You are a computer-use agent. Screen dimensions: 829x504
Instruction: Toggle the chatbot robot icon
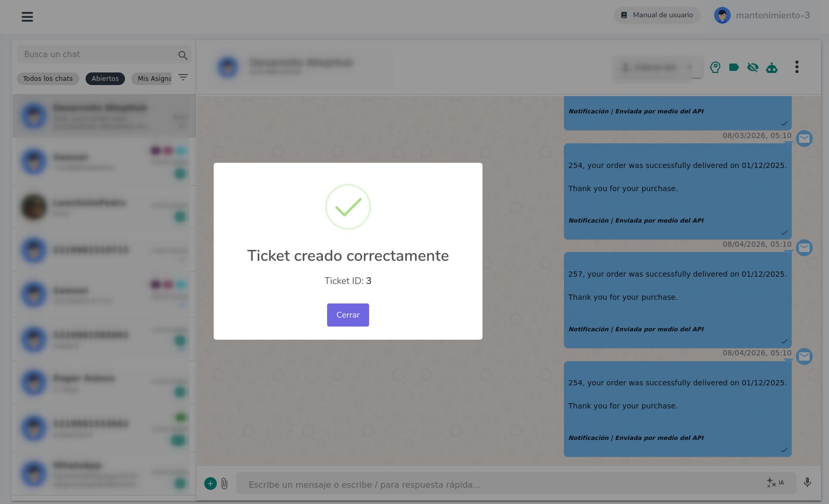772,68
